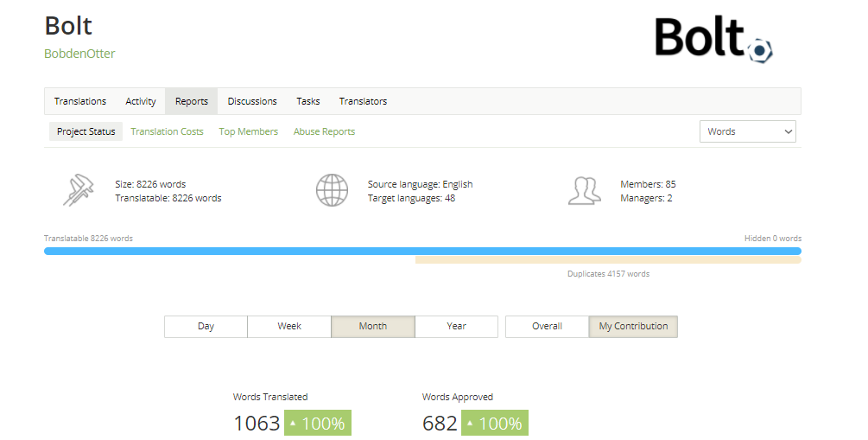Click the blue translatable words progress bar
Screen dimensions: 868x440
pyautogui.click(x=422, y=251)
